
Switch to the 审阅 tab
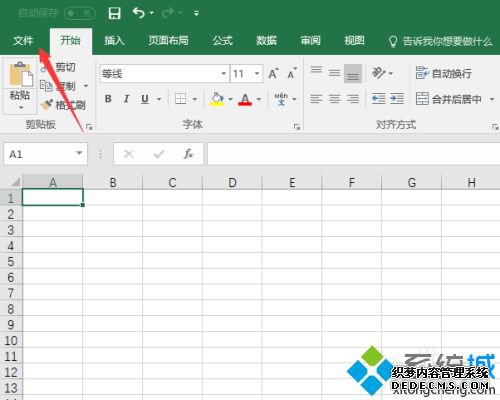click(310, 41)
